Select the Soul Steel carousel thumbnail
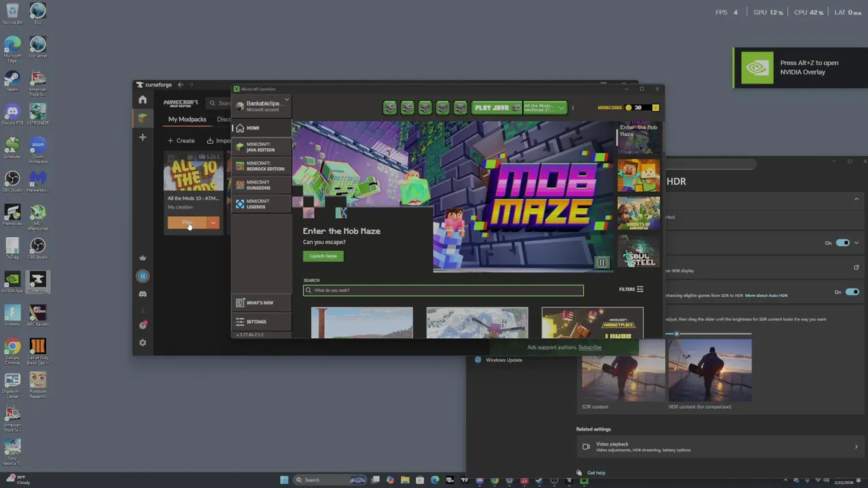 point(639,251)
